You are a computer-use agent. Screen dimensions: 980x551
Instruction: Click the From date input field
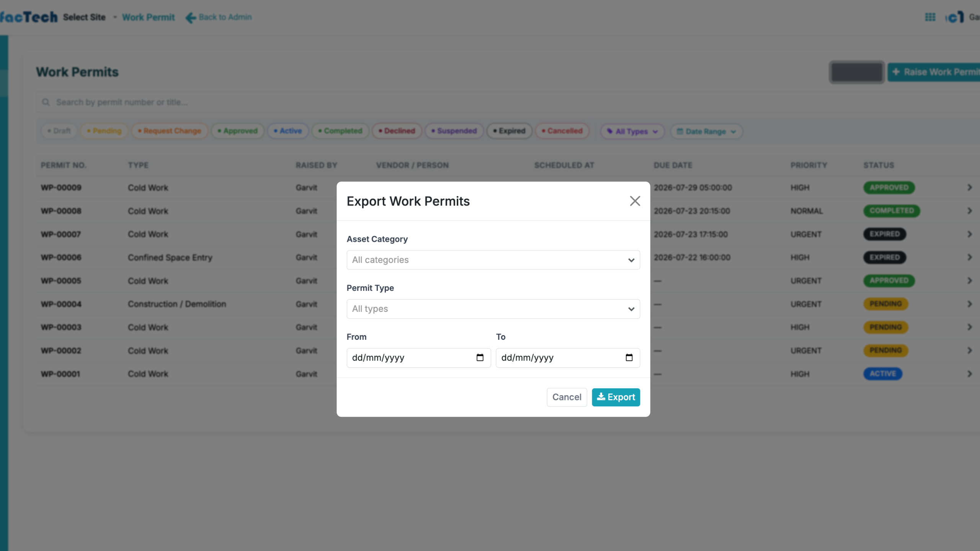point(418,358)
